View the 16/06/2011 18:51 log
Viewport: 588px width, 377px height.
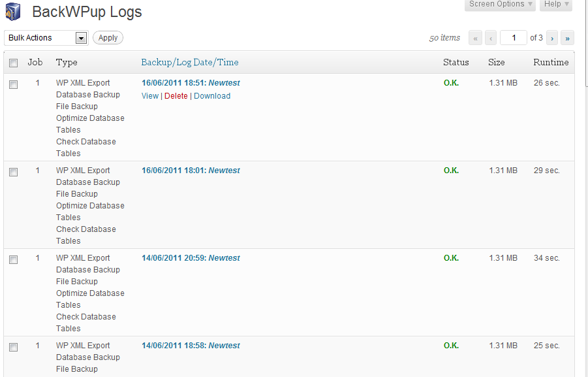(150, 96)
